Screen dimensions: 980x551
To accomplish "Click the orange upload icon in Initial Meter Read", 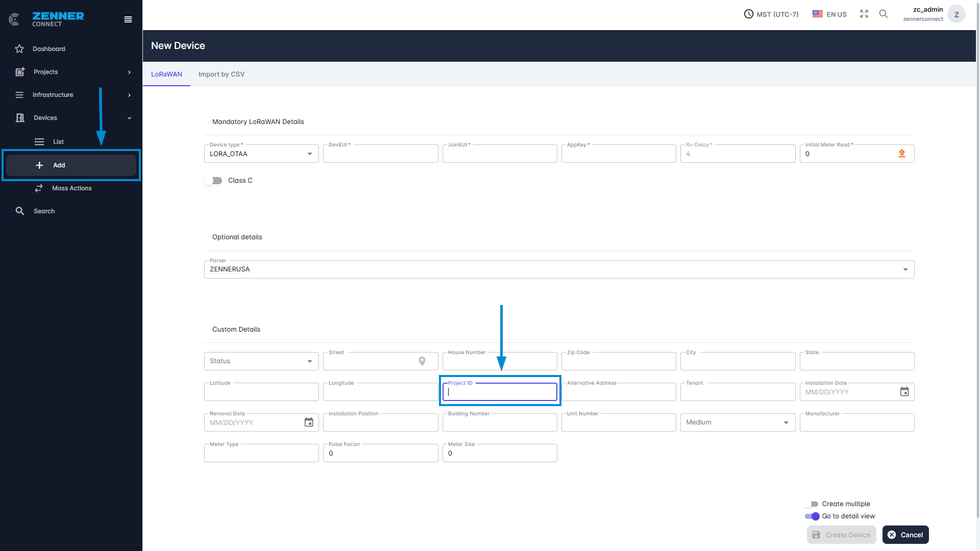I will click(902, 154).
